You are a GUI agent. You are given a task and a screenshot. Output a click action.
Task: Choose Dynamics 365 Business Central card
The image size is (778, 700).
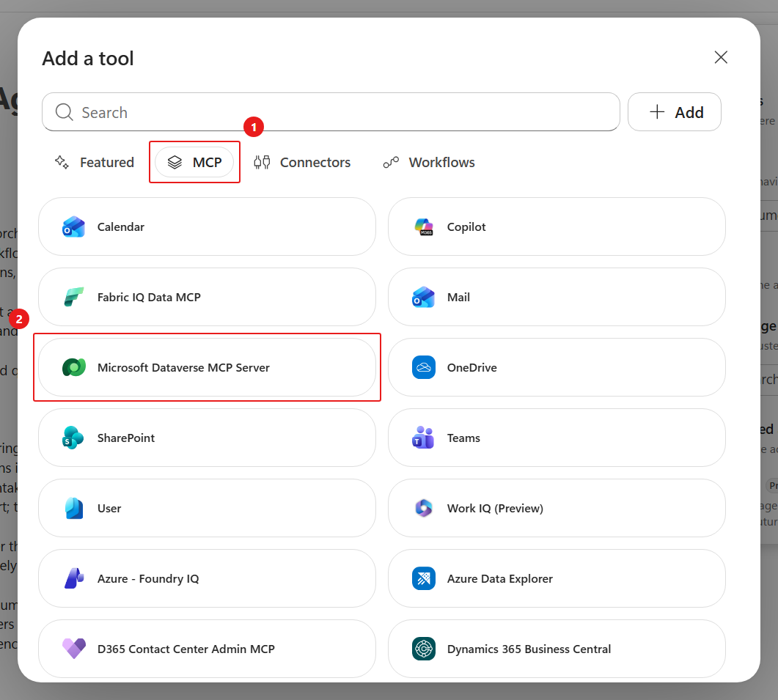pyautogui.click(x=557, y=649)
